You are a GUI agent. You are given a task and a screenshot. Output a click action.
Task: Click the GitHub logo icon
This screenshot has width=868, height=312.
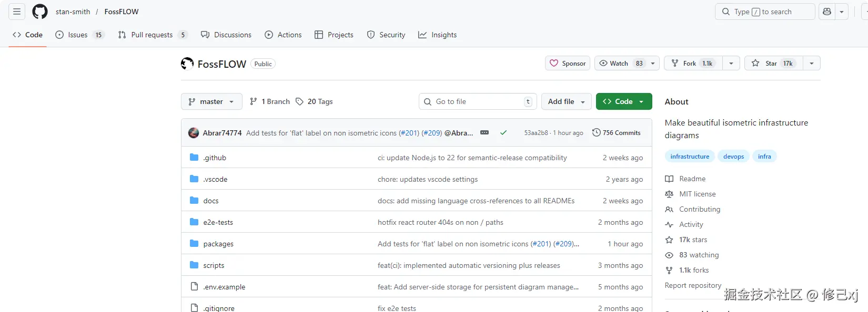click(40, 12)
